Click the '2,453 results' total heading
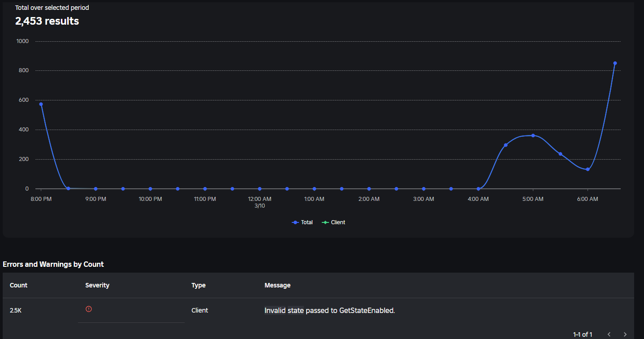 47,21
